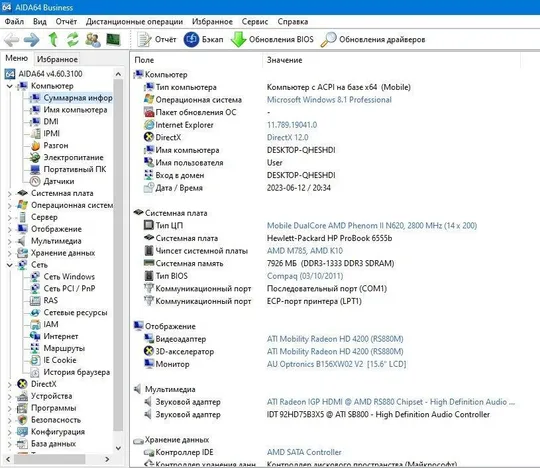Open Дистанционные операции menu
The image size is (540, 468).
(x=134, y=22)
